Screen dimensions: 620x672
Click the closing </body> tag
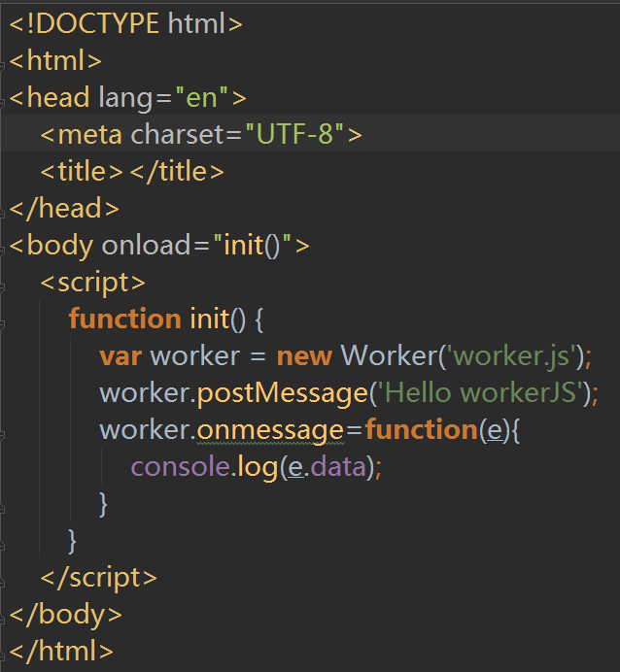[66, 614]
